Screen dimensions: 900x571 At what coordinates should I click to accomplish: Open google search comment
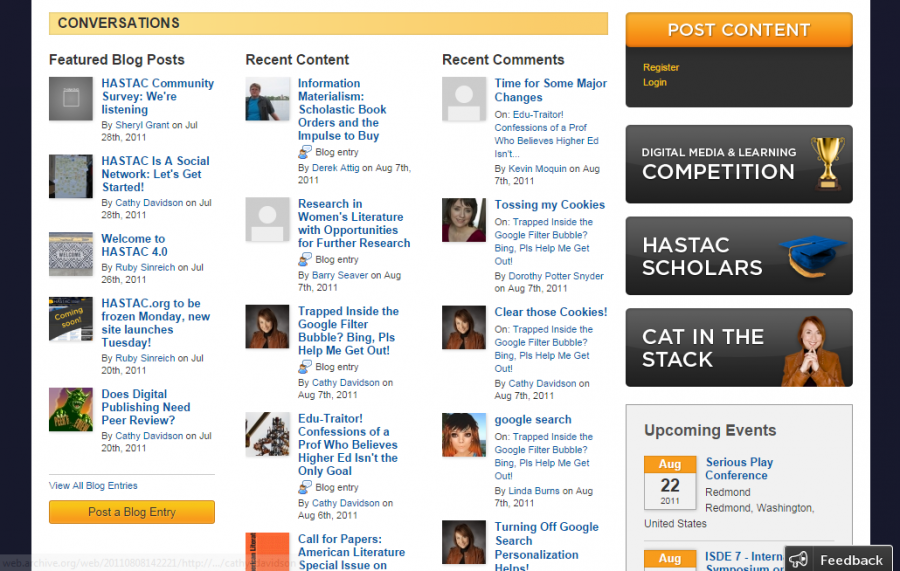(533, 419)
